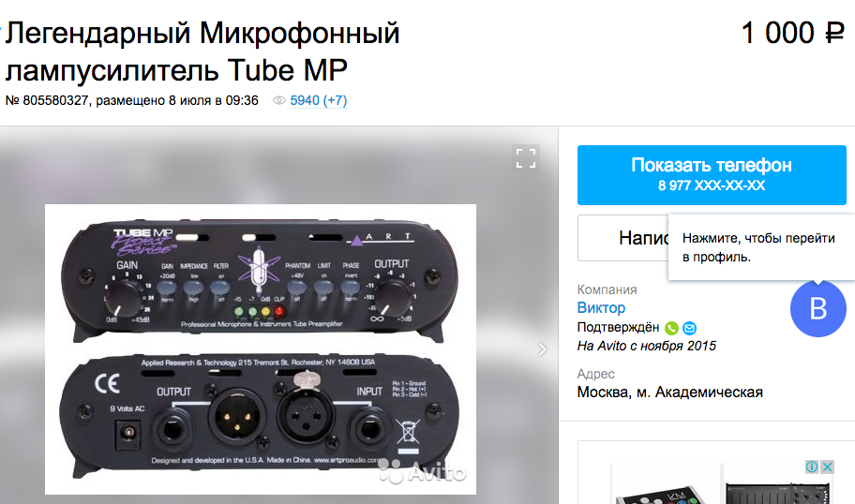Close the advertisement with X icon
Viewport: 855px width, 504px height.
pyautogui.click(x=827, y=467)
